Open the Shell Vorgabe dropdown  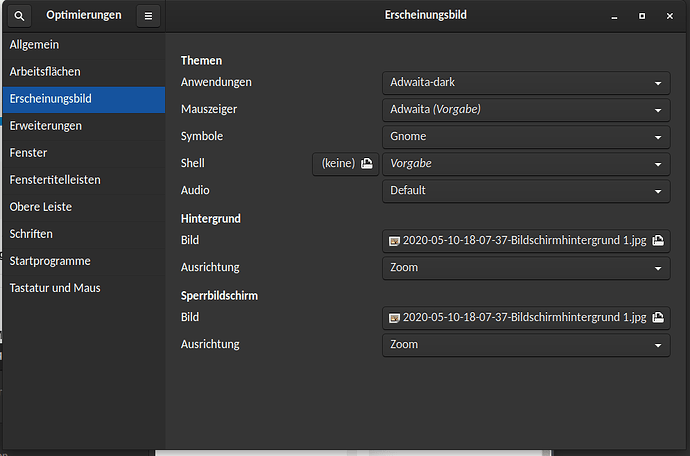click(x=526, y=163)
